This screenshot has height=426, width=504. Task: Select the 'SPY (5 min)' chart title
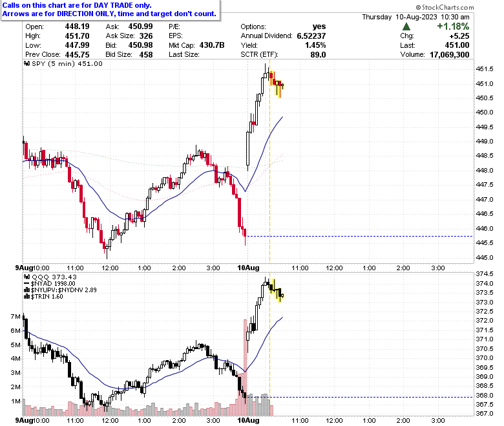[x=54, y=63]
